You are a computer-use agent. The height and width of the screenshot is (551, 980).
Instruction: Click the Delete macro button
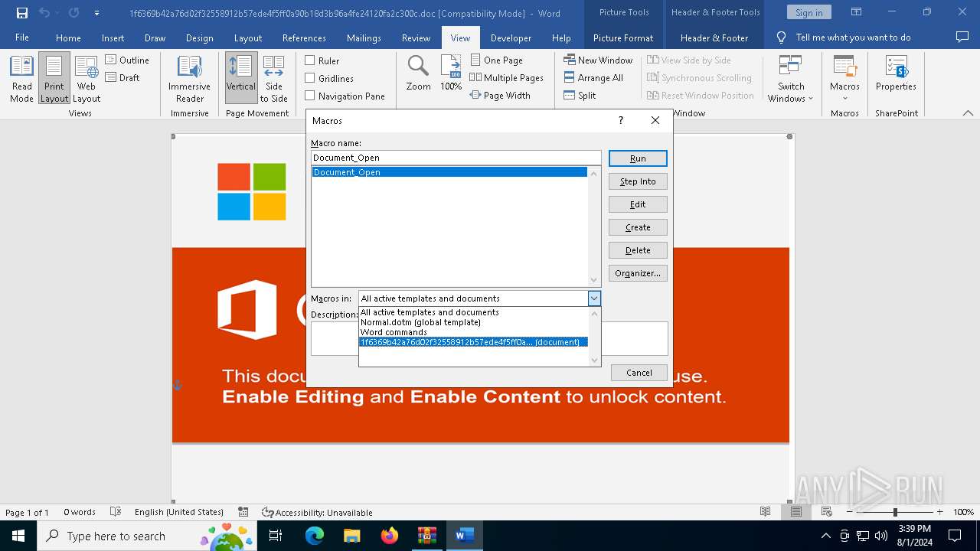tap(638, 250)
